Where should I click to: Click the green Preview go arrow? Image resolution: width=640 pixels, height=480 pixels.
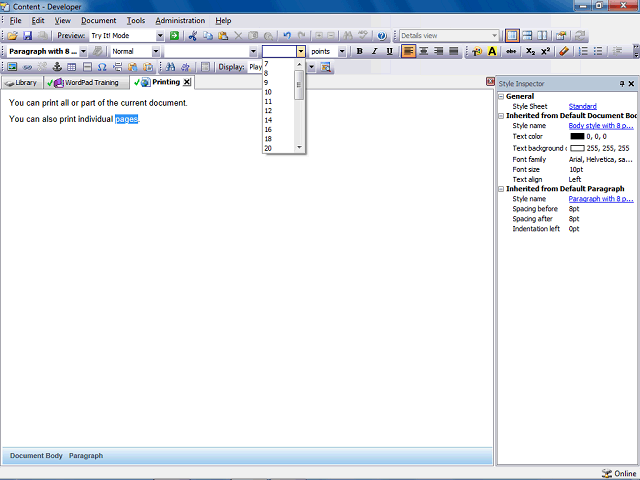tap(174, 36)
